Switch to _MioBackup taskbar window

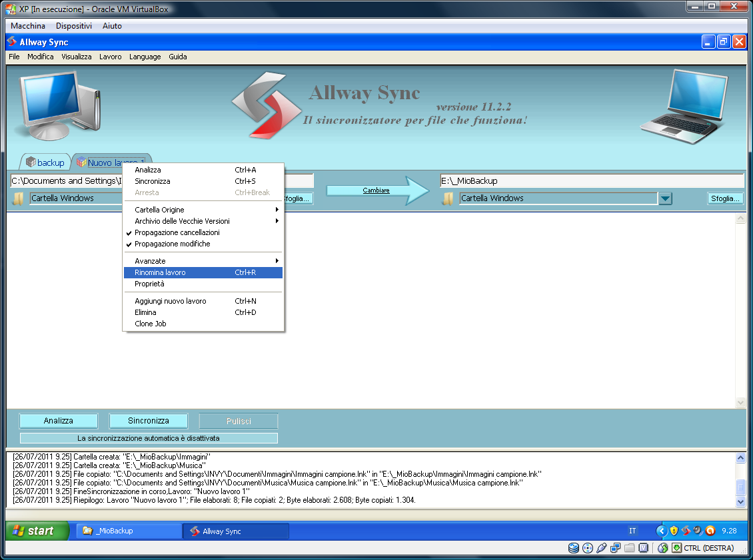tap(129, 531)
